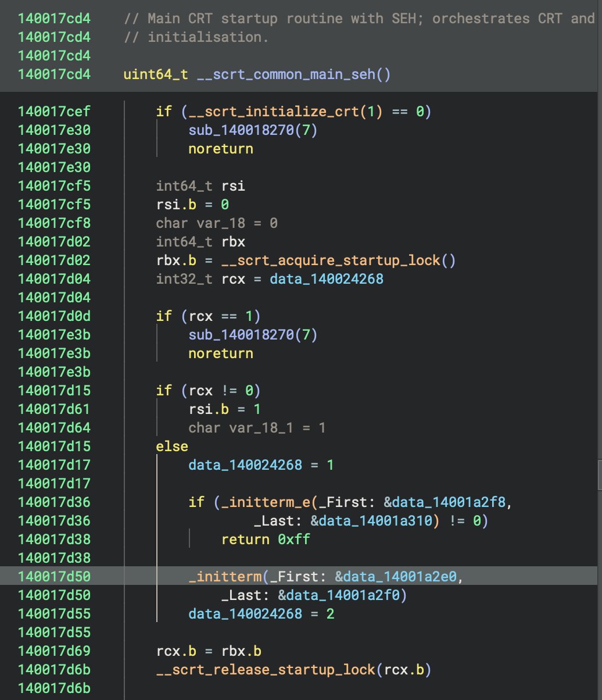Screen dimensions: 602x700
Task: Follow the &data_14001a2e0 reference
Action: pos(399,576)
